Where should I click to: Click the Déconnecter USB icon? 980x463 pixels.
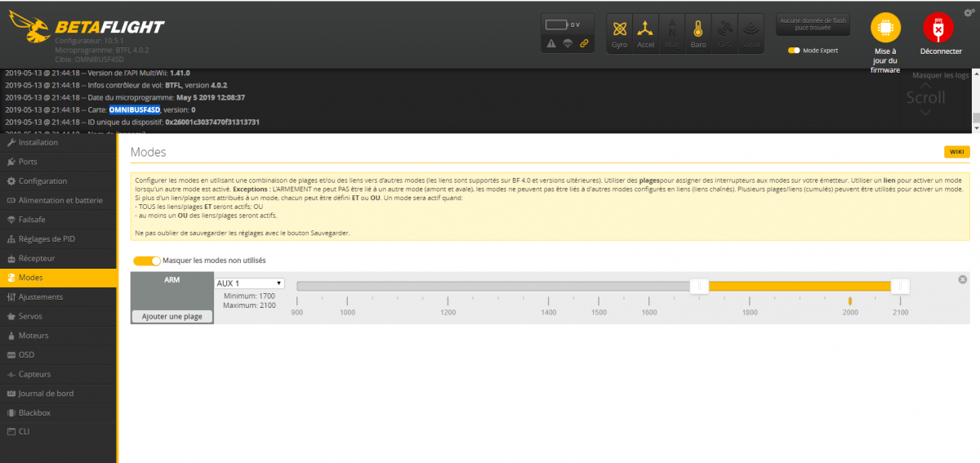point(938,29)
